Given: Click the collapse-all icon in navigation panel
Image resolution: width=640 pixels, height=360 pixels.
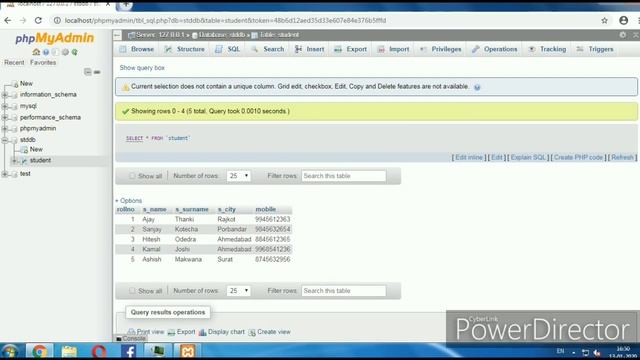Looking at the screenshot, I should point(87,72).
